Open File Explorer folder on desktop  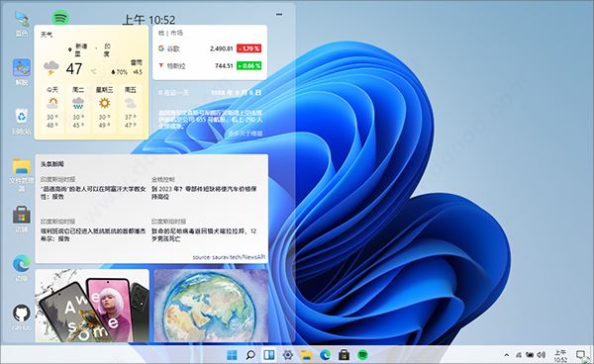(x=22, y=174)
